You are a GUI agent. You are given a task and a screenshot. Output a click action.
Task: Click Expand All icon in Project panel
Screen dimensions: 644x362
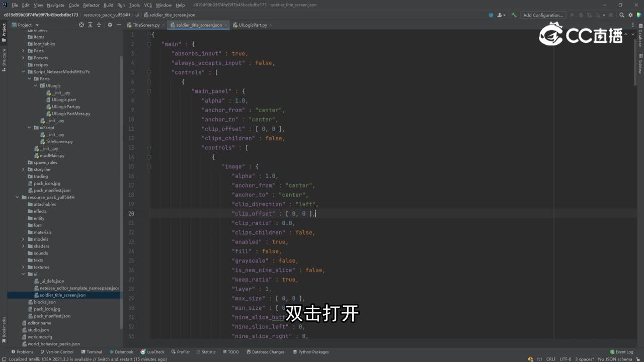click(x=91, y=25)
